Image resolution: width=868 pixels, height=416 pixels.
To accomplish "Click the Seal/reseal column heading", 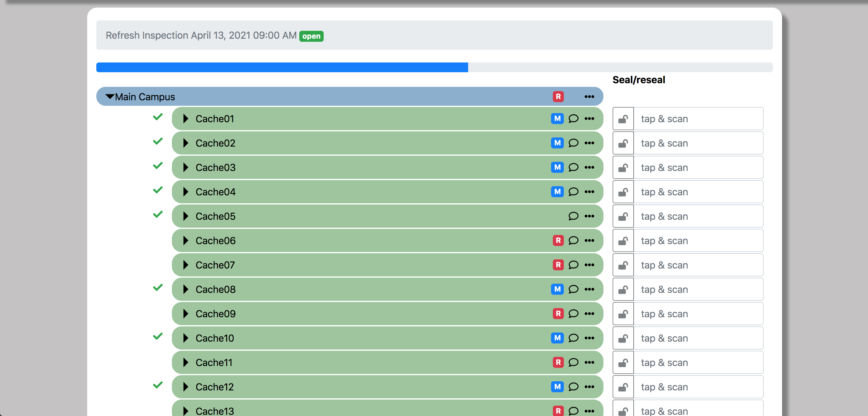I will pos(639,80).
